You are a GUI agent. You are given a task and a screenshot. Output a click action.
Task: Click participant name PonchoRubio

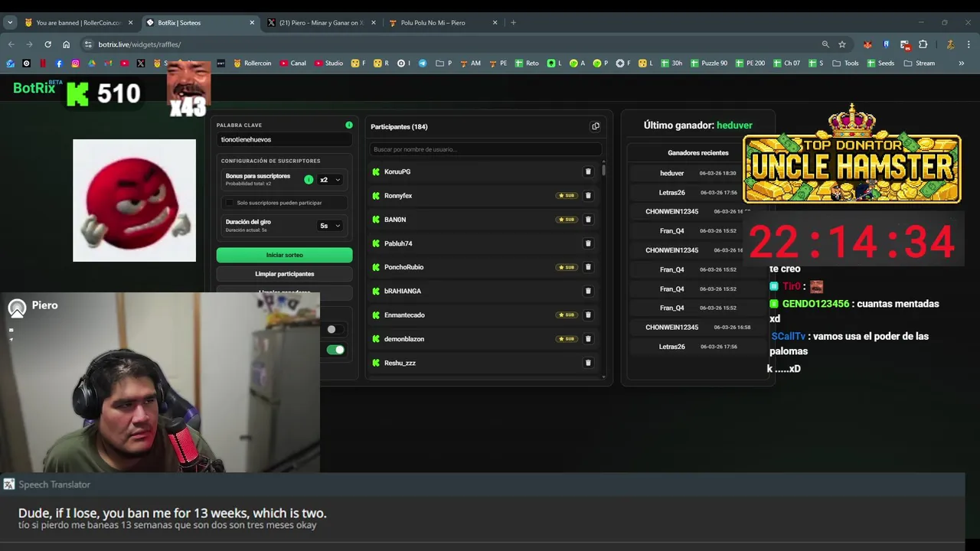pos(403,267)
